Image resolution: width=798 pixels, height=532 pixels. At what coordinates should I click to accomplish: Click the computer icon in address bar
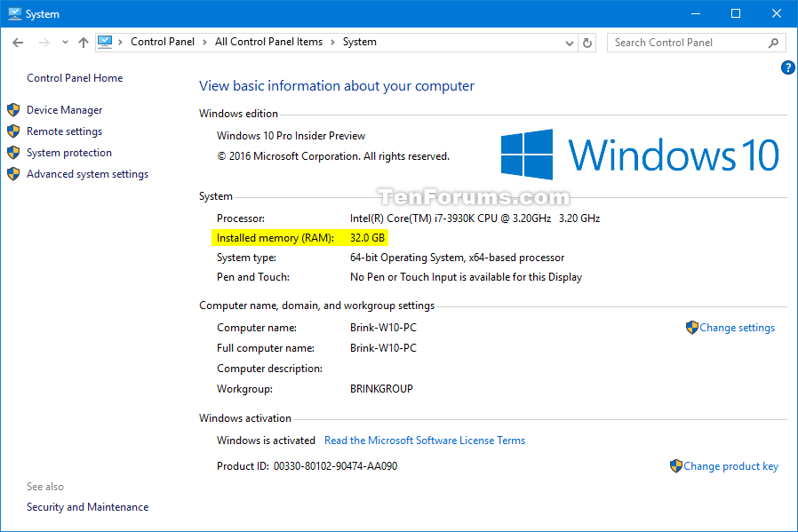coord(105,42)
